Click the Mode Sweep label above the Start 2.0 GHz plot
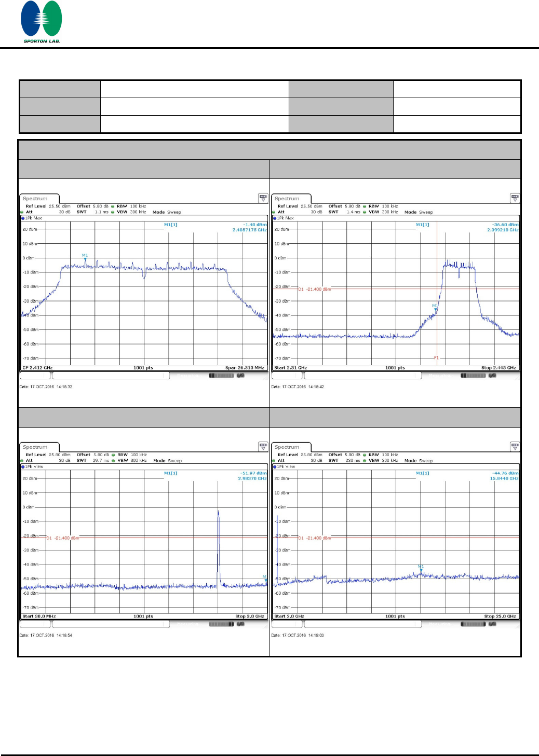Viewport: 539px width, 756px height. point(419,461)
